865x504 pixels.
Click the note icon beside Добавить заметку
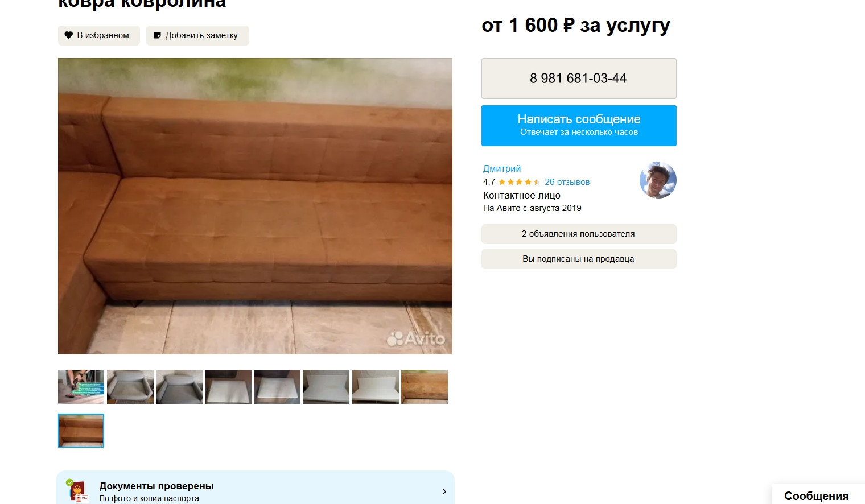pos(158,35)
